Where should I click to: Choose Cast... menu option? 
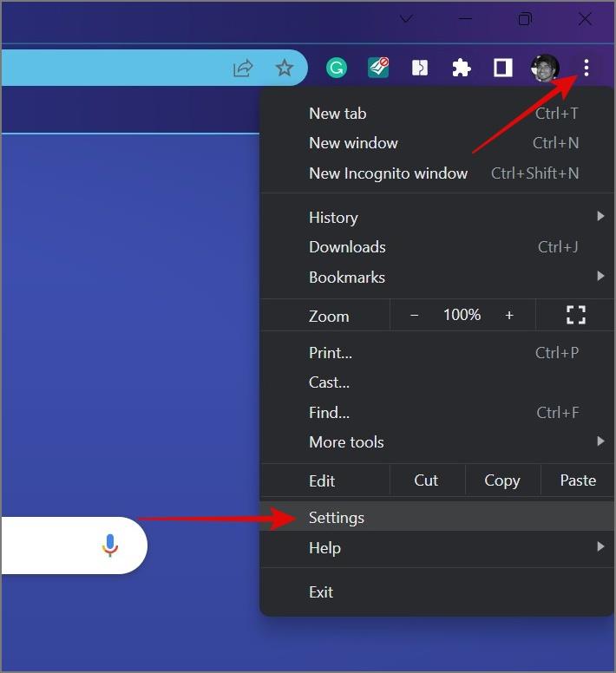coord(437,382)
